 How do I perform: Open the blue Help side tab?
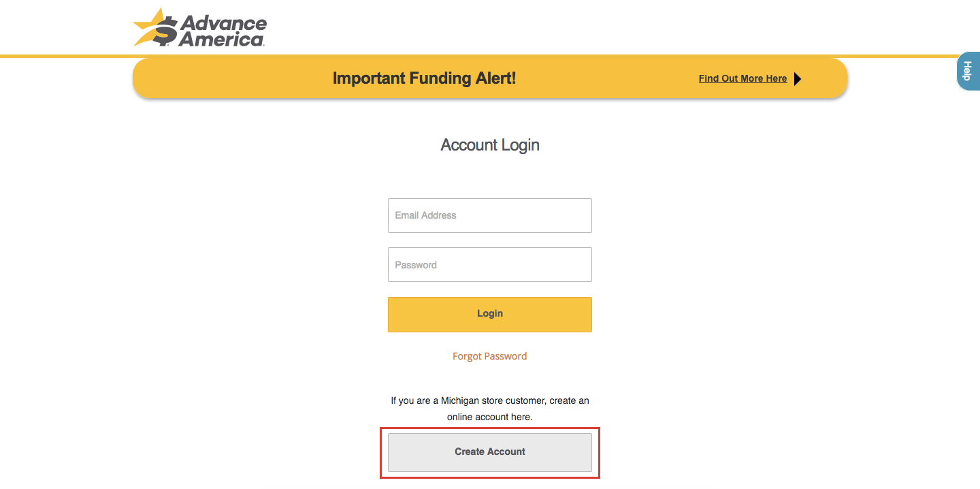pos(968,71)
